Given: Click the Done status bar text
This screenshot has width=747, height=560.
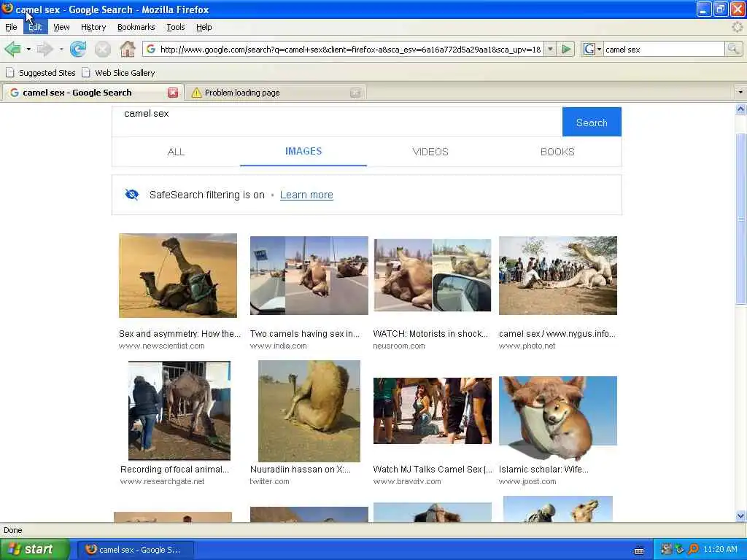Looking at the screenshot, I should [x=13, y=530].
